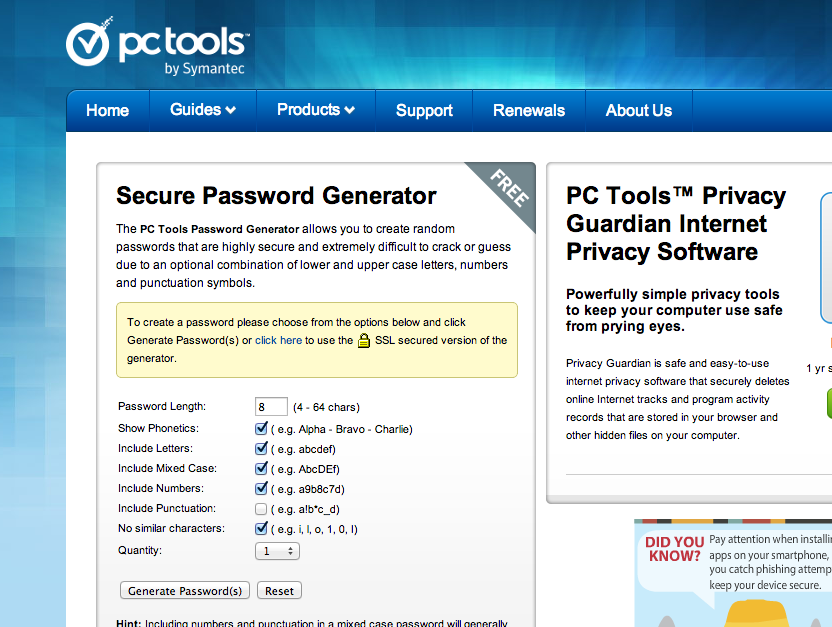Viewport: 832px width, 627px height.
Task: Uncheck the Include Numbers checkbox
Action: click(x=262, y=488)
